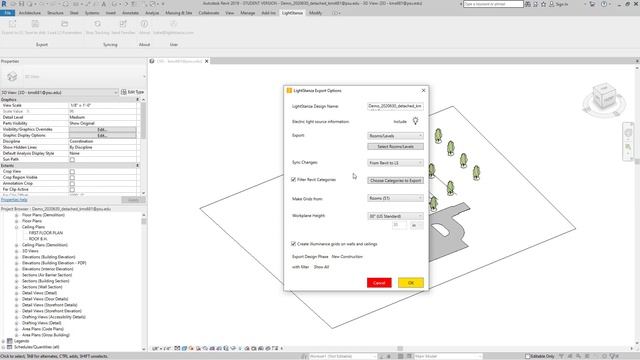The width and height of the screenshot is (640, 360).
Task: Click the LightStanza Design Name field
Action: tap(395, 106)
